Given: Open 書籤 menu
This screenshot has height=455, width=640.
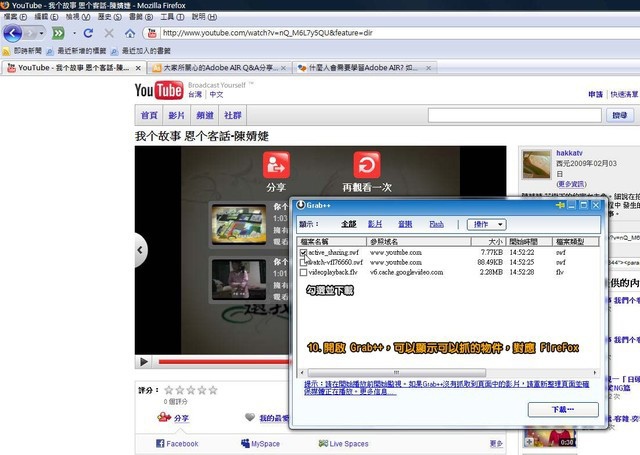Looking at the screenshot, I should pos(141,17).
